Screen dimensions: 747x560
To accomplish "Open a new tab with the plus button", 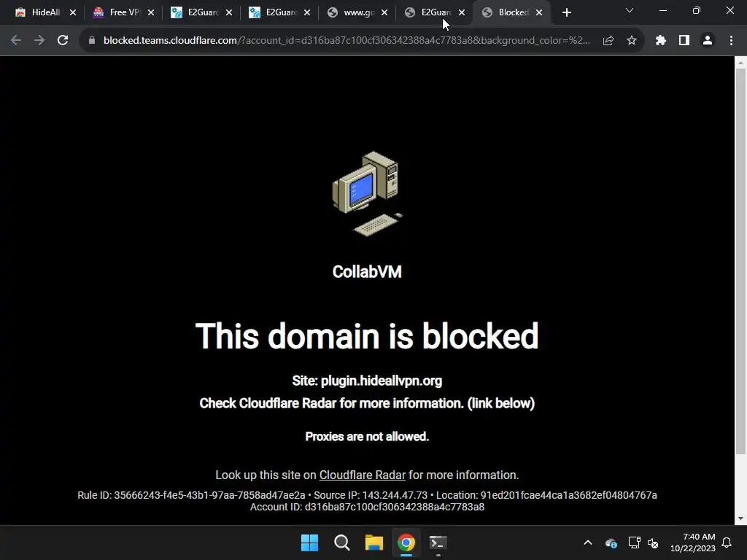I will [566, 12].
